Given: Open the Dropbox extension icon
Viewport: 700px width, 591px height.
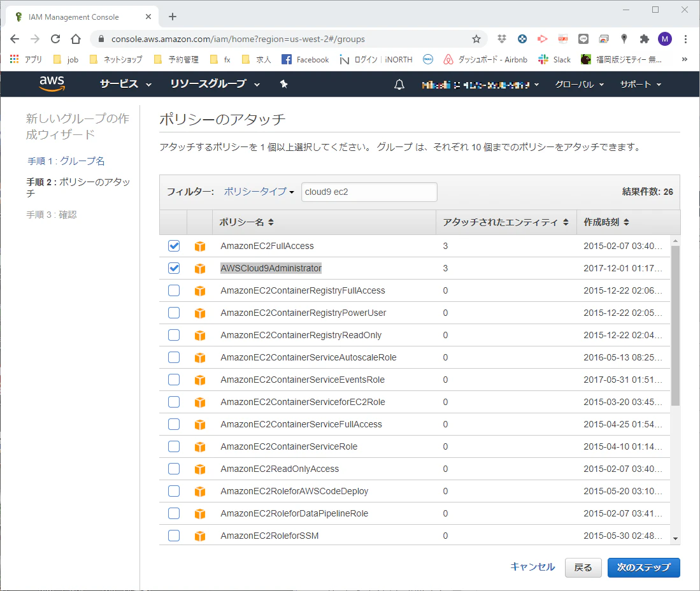Looking at the screenshot, I should tap(502, 39).
